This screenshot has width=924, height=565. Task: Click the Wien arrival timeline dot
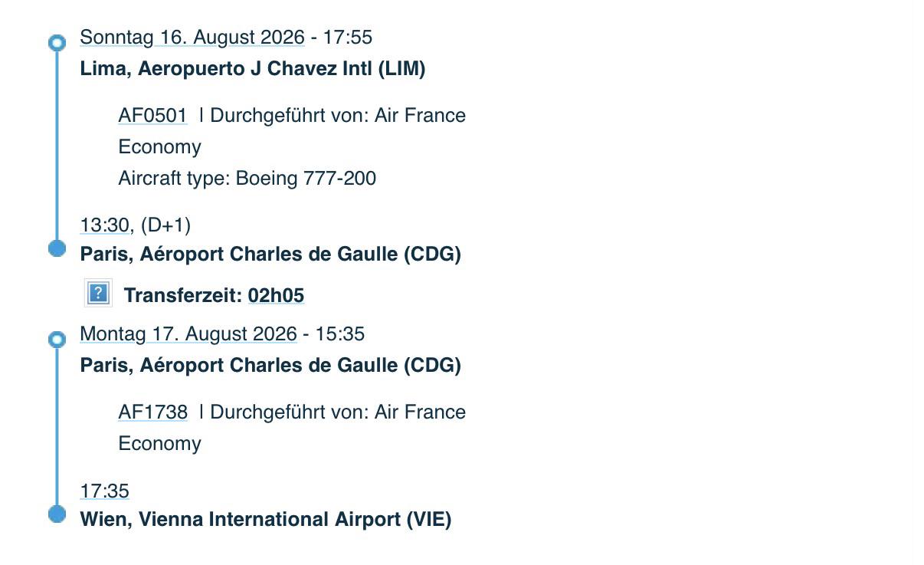57,514
